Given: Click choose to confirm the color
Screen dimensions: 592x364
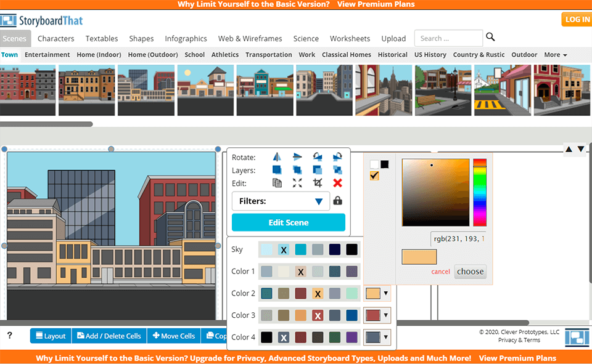Looking at the screenshot, I should [x=470, y=272].
